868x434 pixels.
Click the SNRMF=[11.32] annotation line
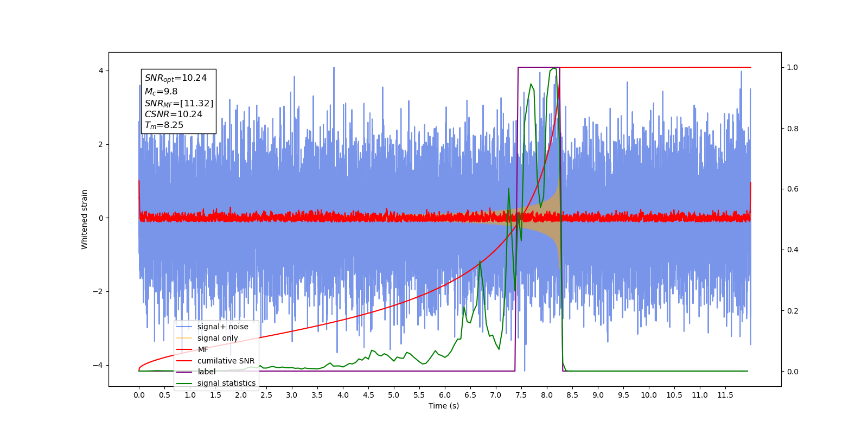click(x=179, y=103)
